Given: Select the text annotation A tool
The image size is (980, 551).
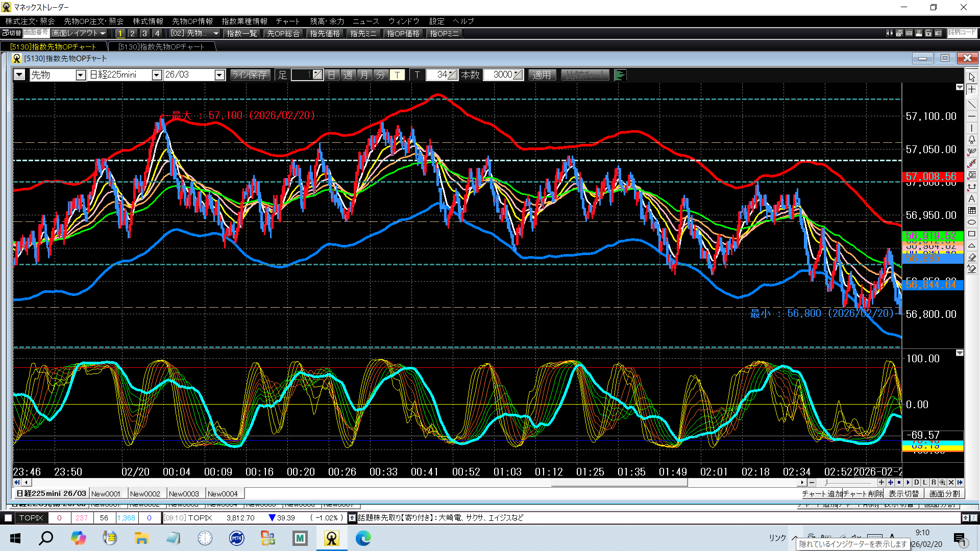Looking at the screenshot, I should (x=971, y=198).
